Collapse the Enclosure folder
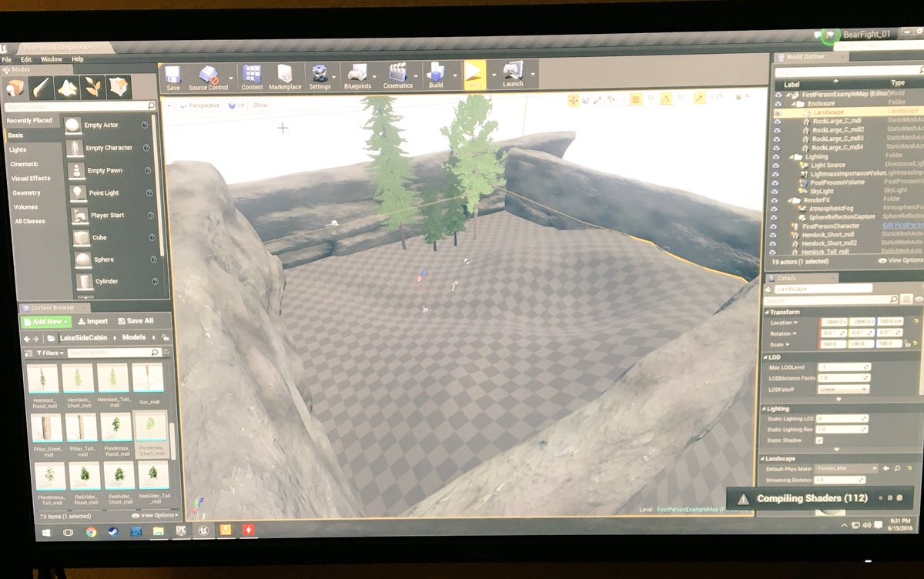This screenshot has height=579, width=924. pos(793,103)
